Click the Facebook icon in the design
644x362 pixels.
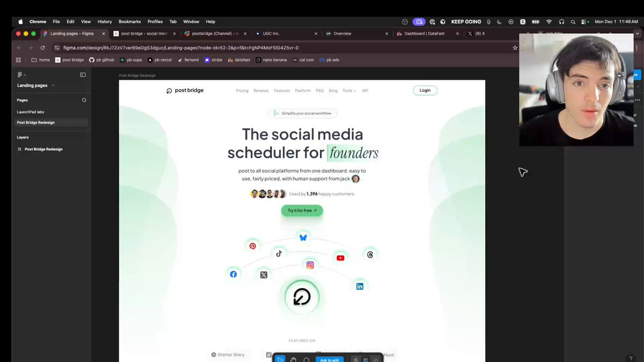(233, 274)
